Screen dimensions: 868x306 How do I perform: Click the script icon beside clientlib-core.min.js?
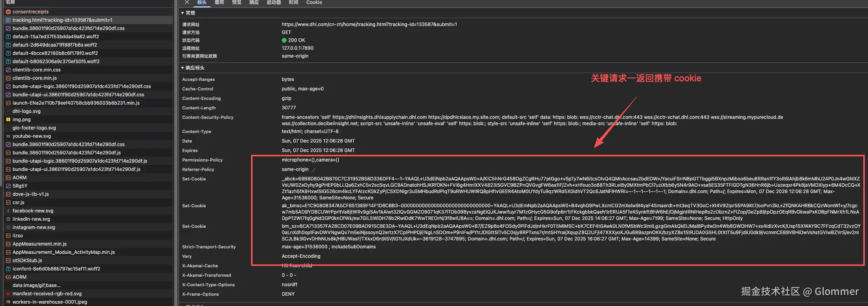pyautogui.click(x=8, y=78)
